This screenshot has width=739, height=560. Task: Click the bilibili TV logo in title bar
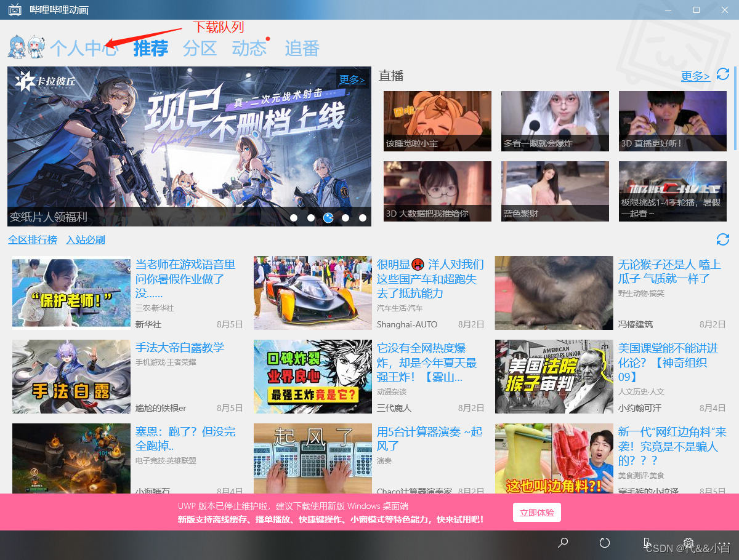(15, 10)
